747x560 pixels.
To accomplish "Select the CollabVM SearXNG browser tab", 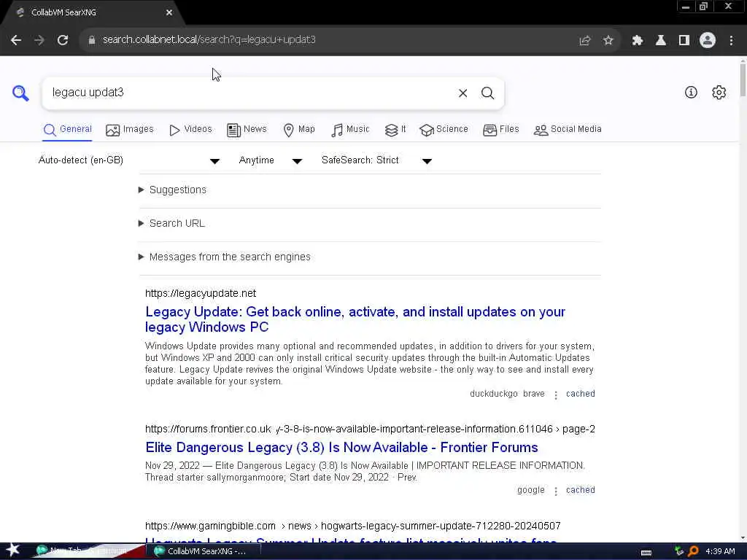I will pyautogui.click(x=91, y=13).
